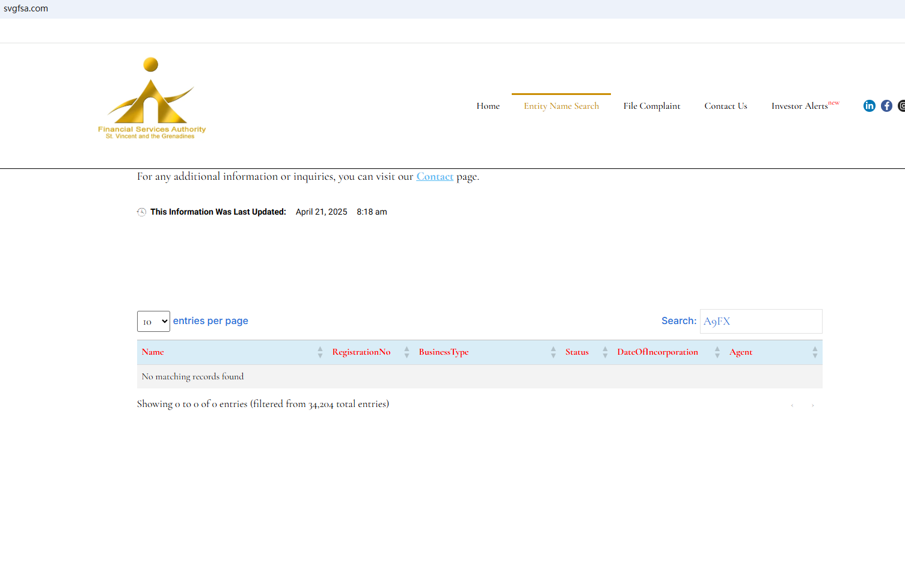
Task: Click the Financial Services Authority logo
Action: coord(152,98)
